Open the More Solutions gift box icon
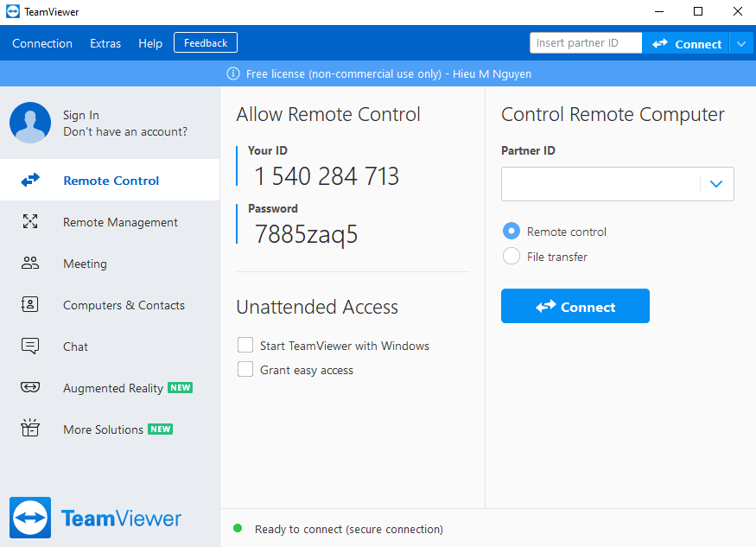 coord(30,428)
